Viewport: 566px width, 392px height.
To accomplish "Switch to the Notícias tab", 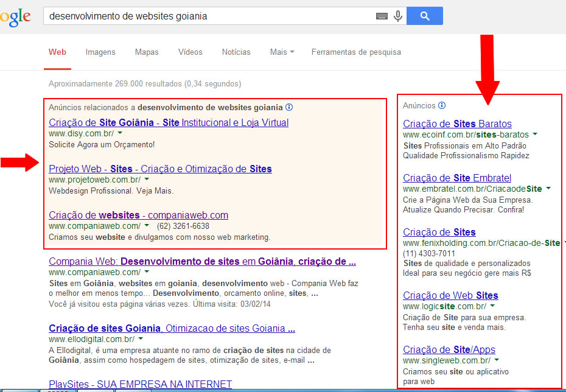I will pyautogui.click(x=236, y=52).
